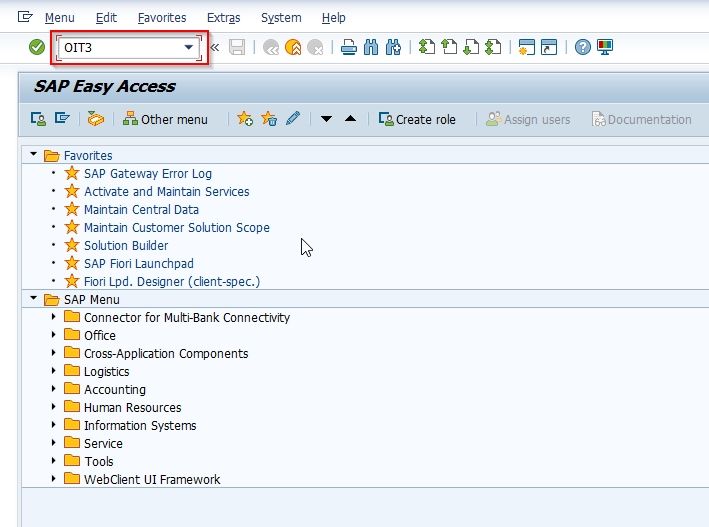Go to Last Page icon
The width and height of the screenshot is (709, 527).
tap(493, 47)
